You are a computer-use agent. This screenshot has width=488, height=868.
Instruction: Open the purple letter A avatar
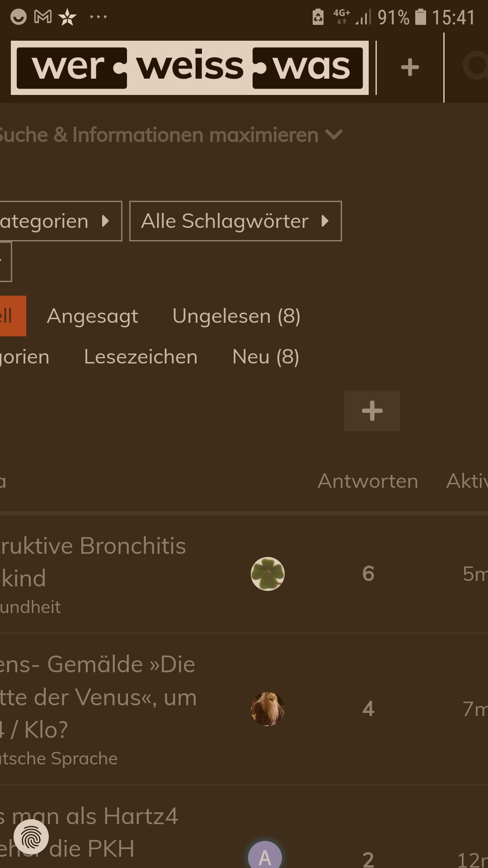coord(265,854)
